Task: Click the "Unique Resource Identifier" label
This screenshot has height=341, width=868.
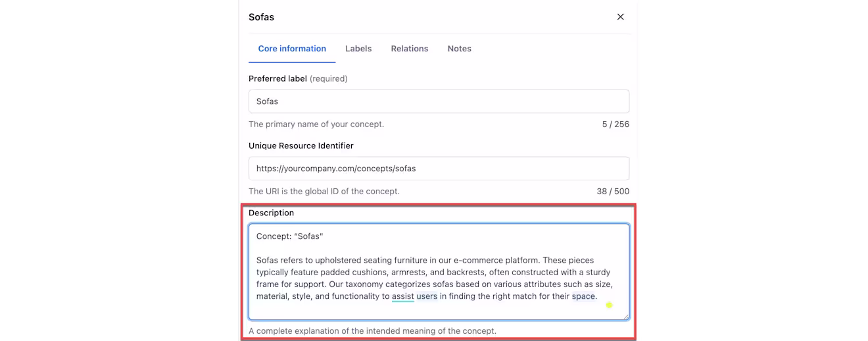Action: [x=301, y=145]
